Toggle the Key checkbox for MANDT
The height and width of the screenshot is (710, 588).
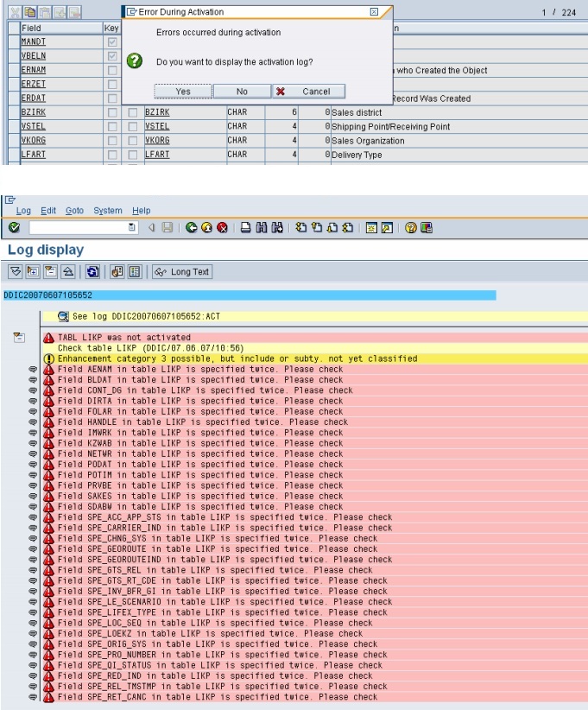pos(112,42)
